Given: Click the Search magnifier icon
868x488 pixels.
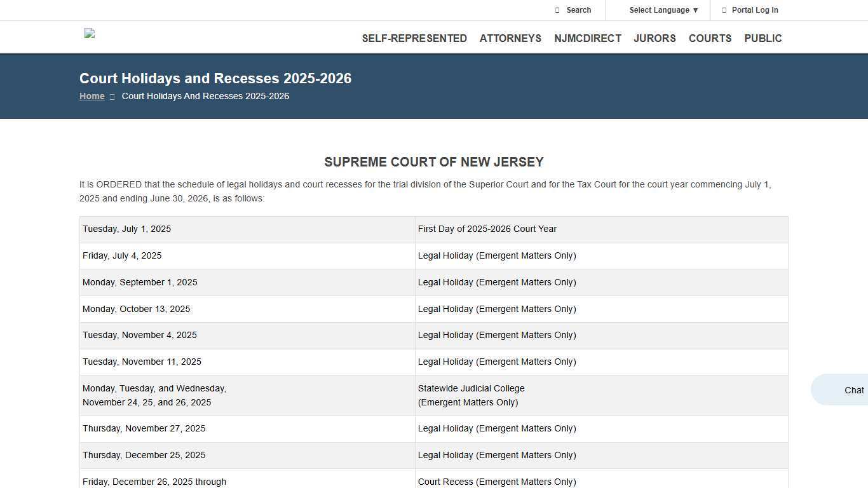Looking at the screenshot, I should 557,10.
